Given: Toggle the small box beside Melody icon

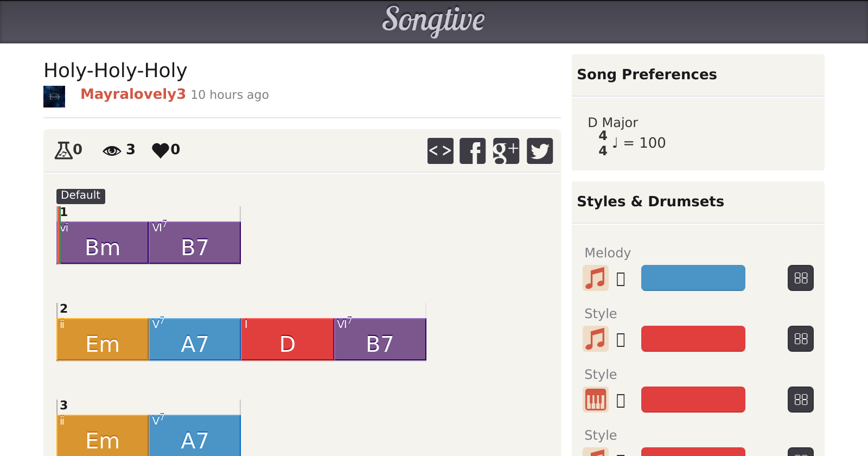Looking at the screenshot, I should click(x=621, y=279).
